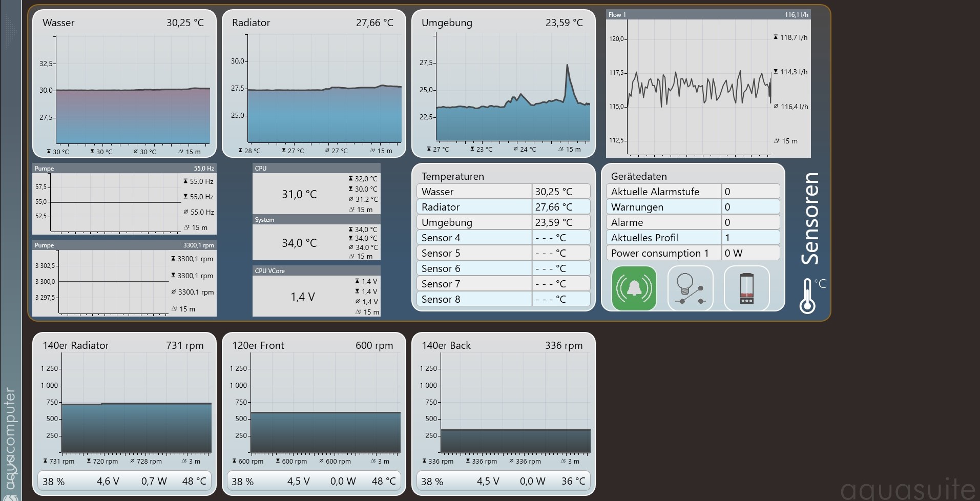980x501 pixels.
Task: Click the CPU VCore 1,4 V panel
Action: [x=317, y=291]
